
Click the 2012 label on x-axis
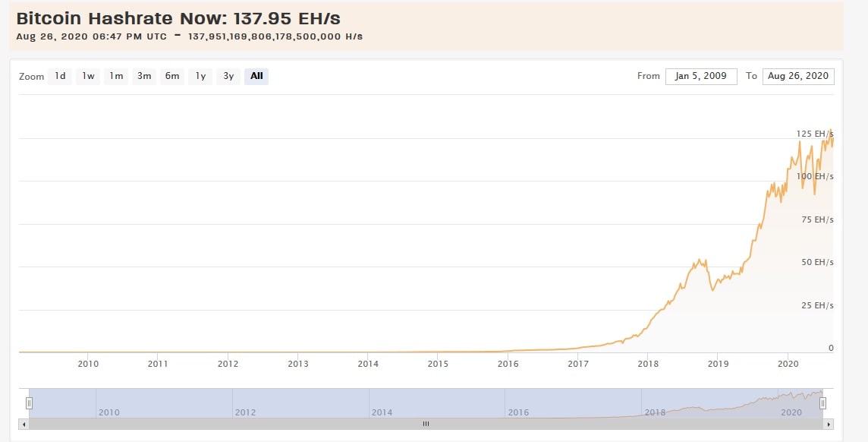[x=228, y=364]
